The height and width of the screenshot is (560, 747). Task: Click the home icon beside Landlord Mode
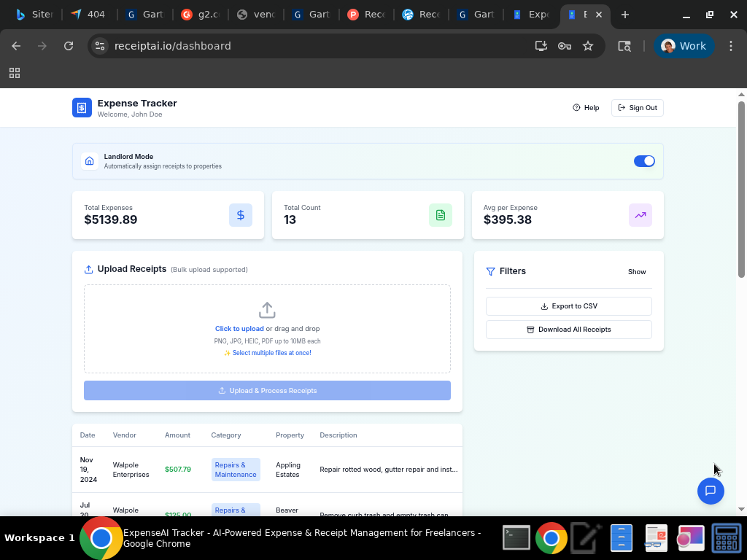pos(89,160)
